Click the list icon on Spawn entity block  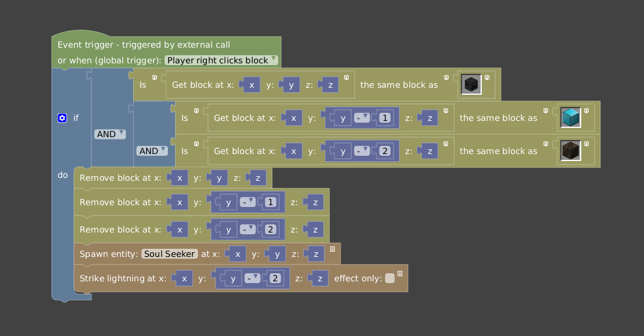click(x=332, y=248)
